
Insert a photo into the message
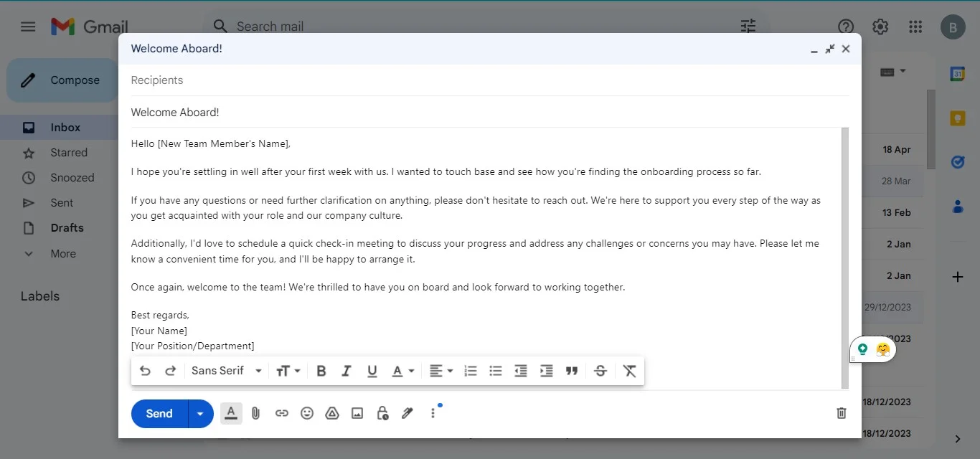pyautogui.click(x=357, y=413)
